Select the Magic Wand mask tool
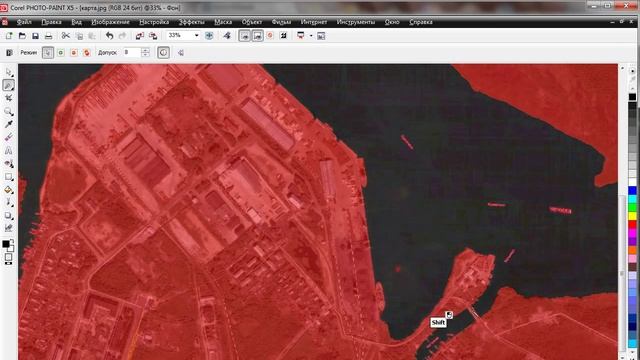This screenshot has height=360, width=640. (x=9, y=85)
